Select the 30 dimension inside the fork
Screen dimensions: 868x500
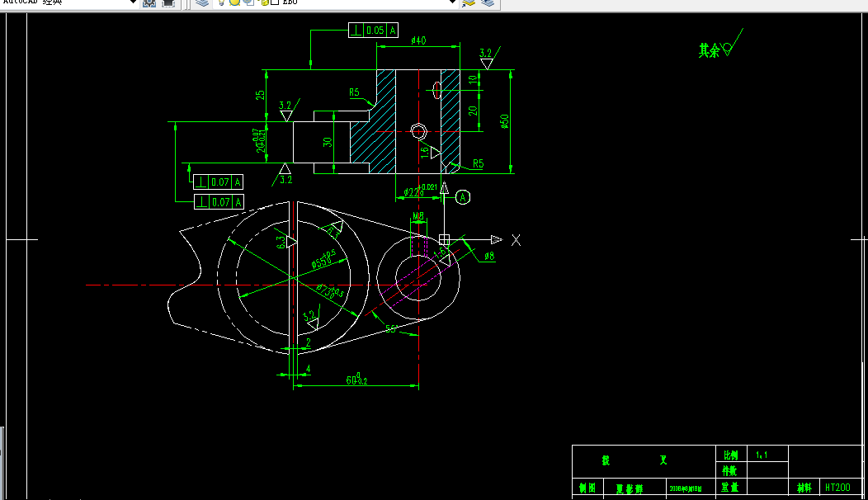pos(328,142)
